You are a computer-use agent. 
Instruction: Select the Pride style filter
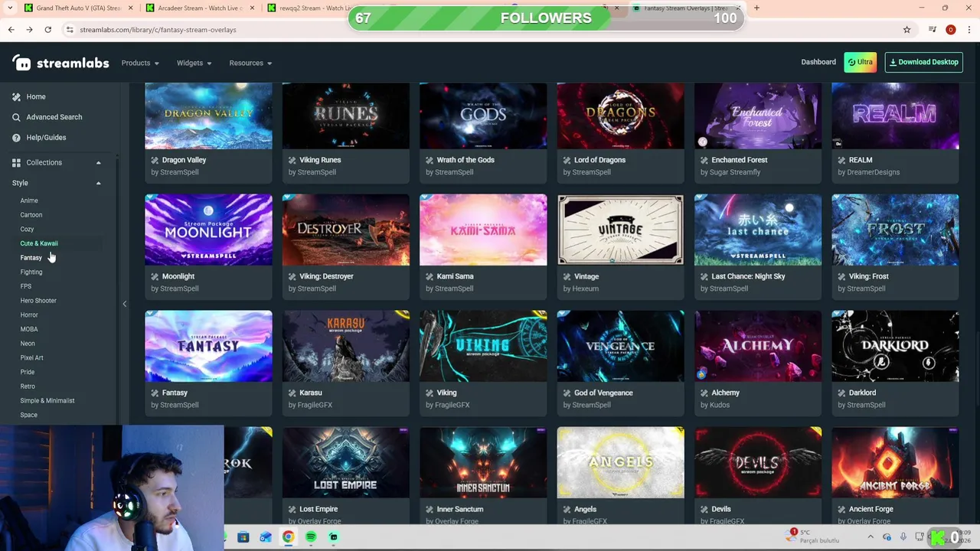point(28,372)
